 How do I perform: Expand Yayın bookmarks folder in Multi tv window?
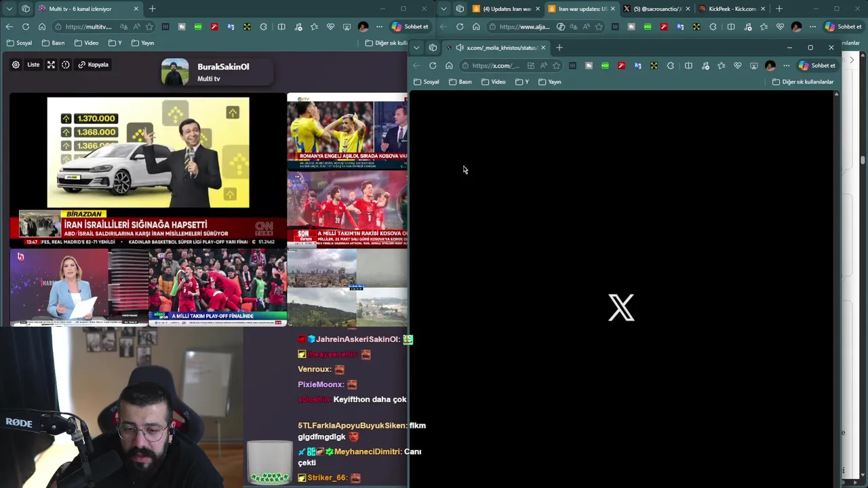point(142,43)
